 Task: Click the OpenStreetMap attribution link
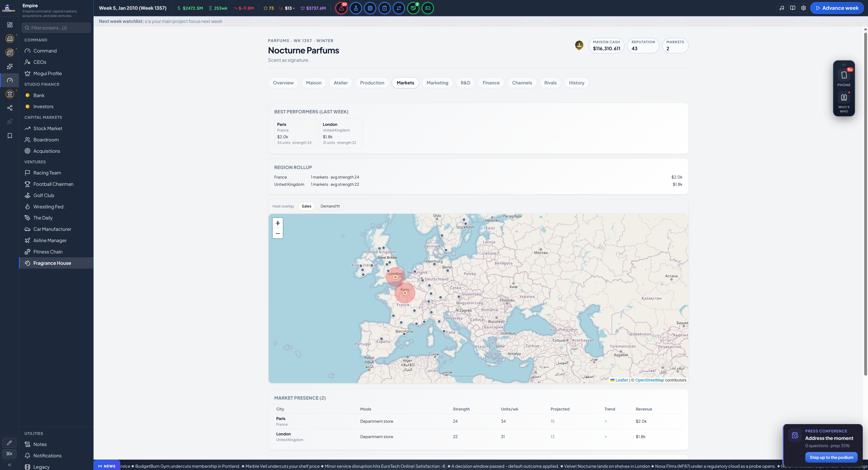coord(649,380)
